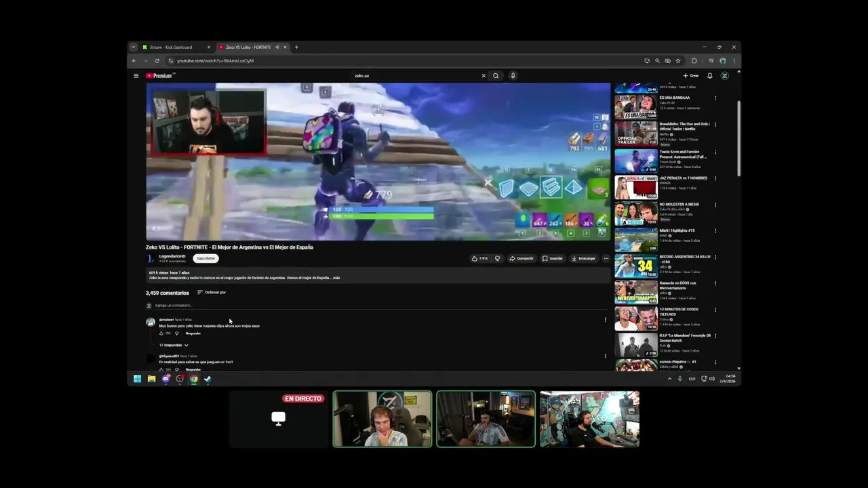Open options for 'JAZ PERALTA vs 7 HOMBRES'
Viewport: 868px width, 488px height.
pos(715,179)
